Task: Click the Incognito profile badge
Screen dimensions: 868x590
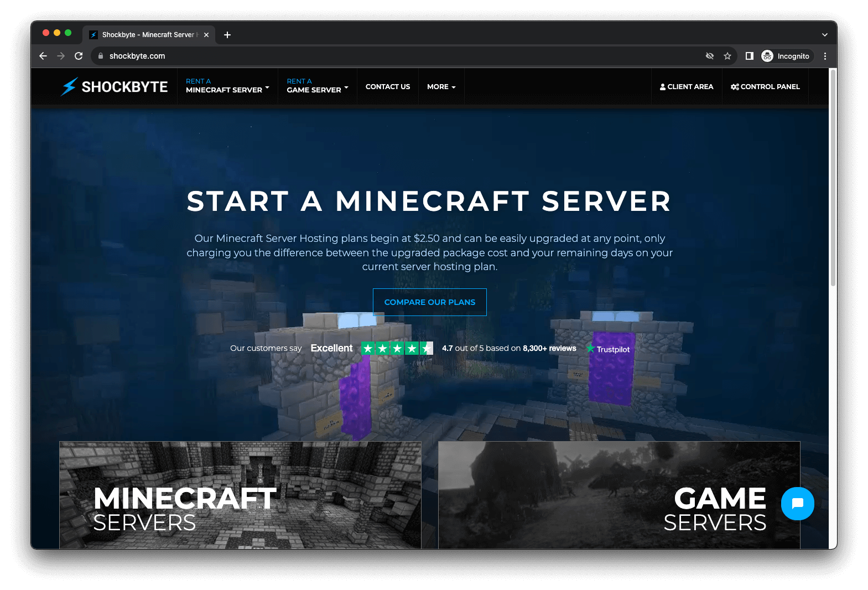Action: tap(786, 56)
